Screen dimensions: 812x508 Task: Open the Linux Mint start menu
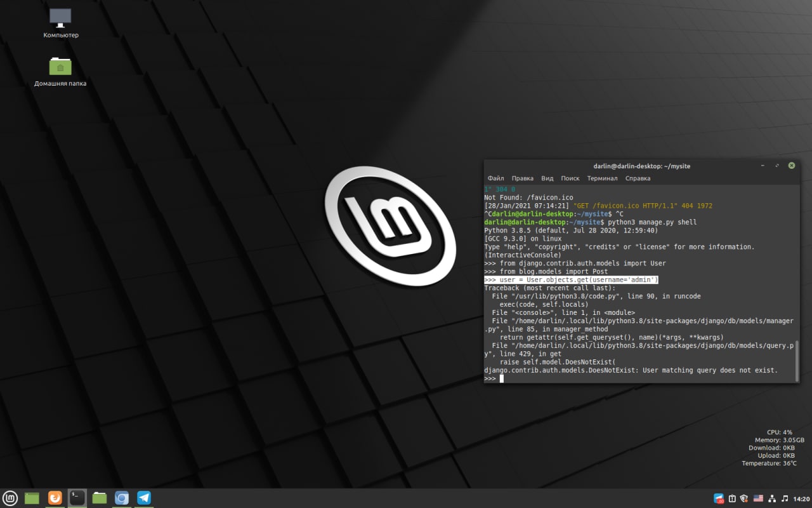coord(10,498)
